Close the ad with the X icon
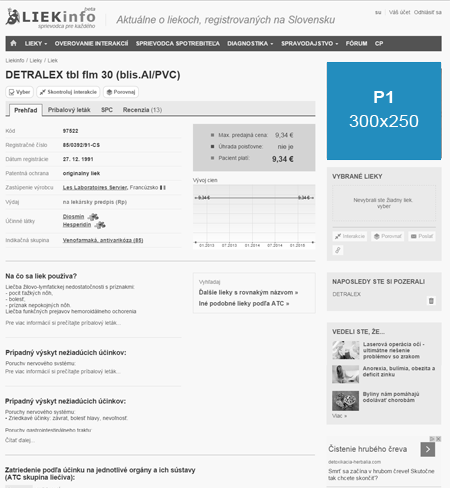 [x=439, y=439]
